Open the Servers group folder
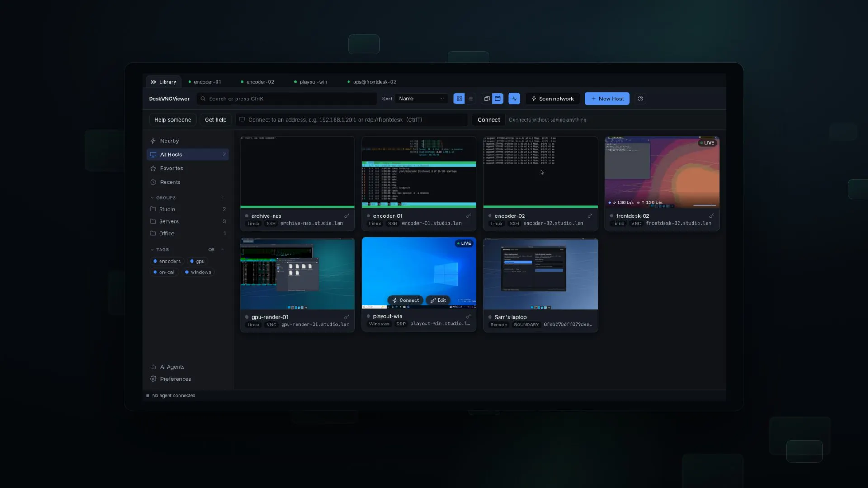This screenshot has width=868, height=488. point(188,221)
